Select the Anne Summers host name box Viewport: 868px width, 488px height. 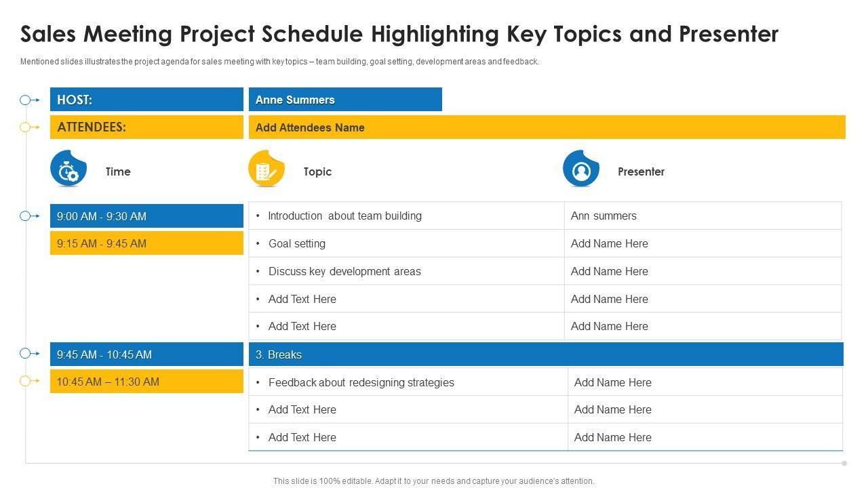click(x=345, y=100)
